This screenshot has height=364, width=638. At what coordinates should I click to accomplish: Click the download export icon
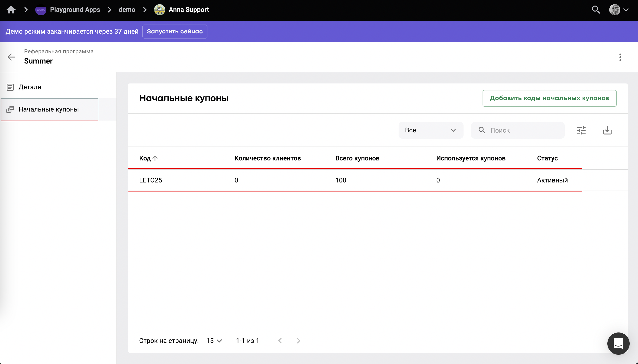607,130
